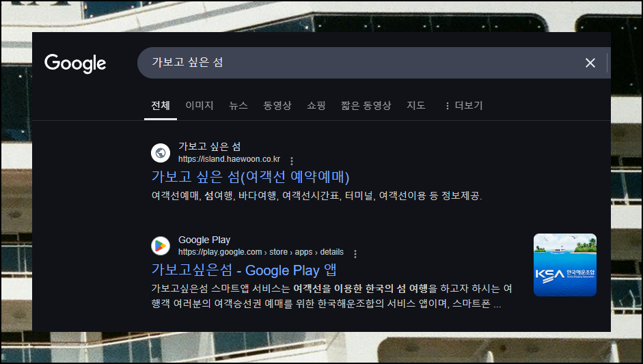Open the 쇼핑 tab
The height and width of the screenshot is (364, 643).
click(316, 106)
